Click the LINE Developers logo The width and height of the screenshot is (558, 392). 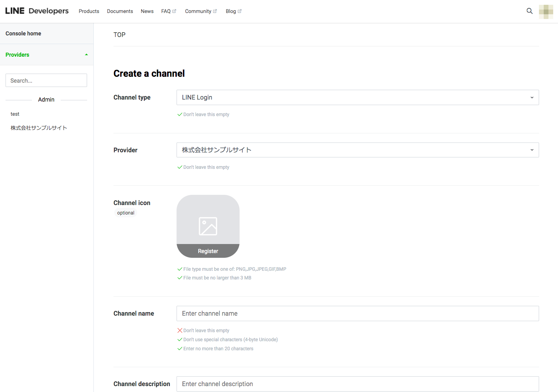(x=37, y=11)
